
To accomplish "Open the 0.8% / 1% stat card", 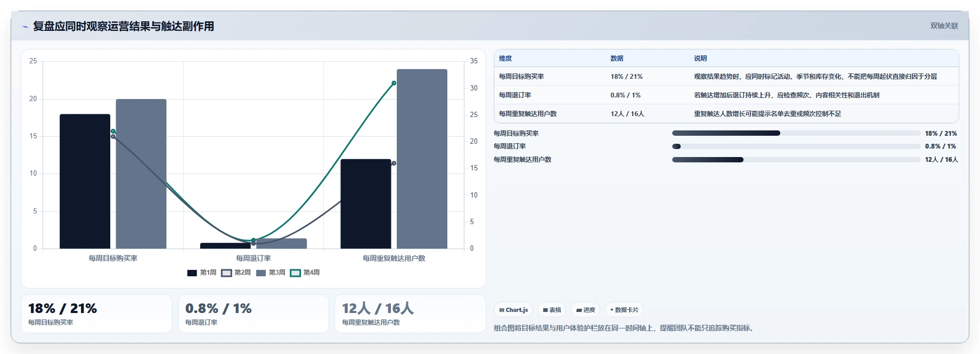I will 254,314.
